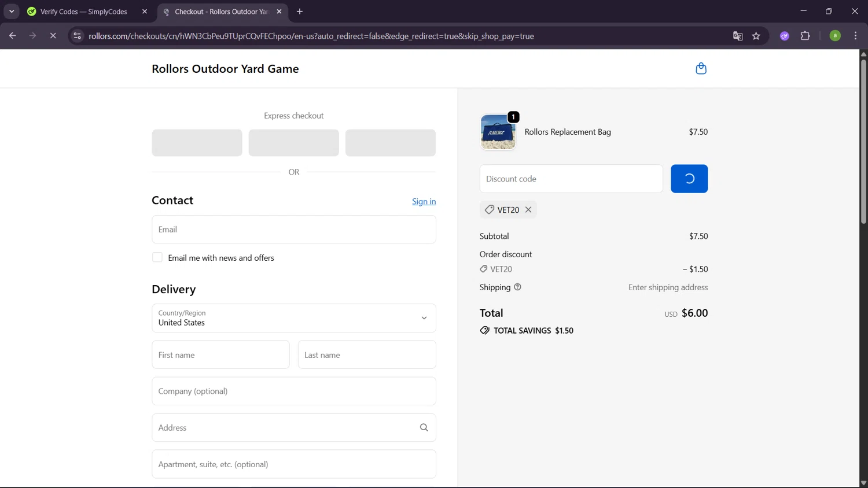Open Chrome's three-dot menu

coord(855,36)
